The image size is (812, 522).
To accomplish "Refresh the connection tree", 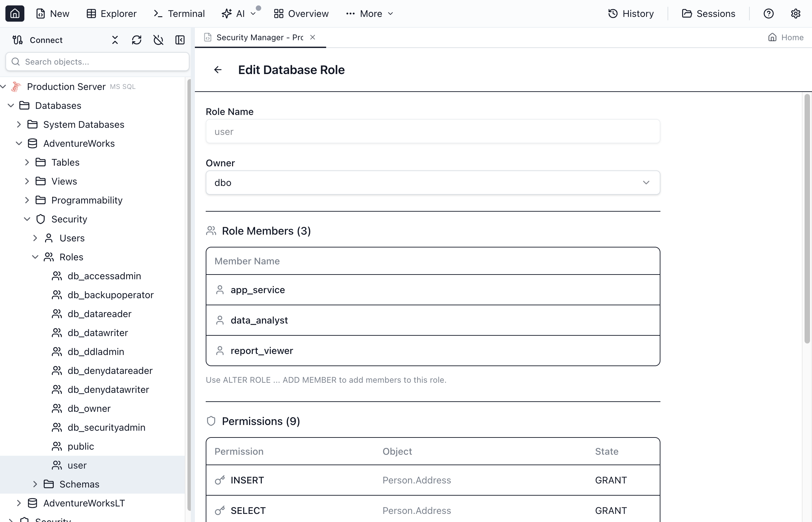I will point(136,40).
